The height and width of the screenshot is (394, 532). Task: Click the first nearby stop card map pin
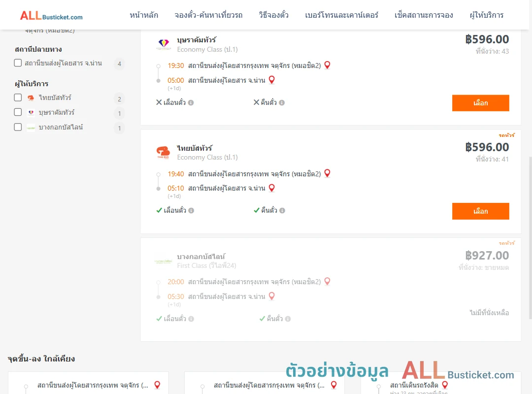[157, 385]
